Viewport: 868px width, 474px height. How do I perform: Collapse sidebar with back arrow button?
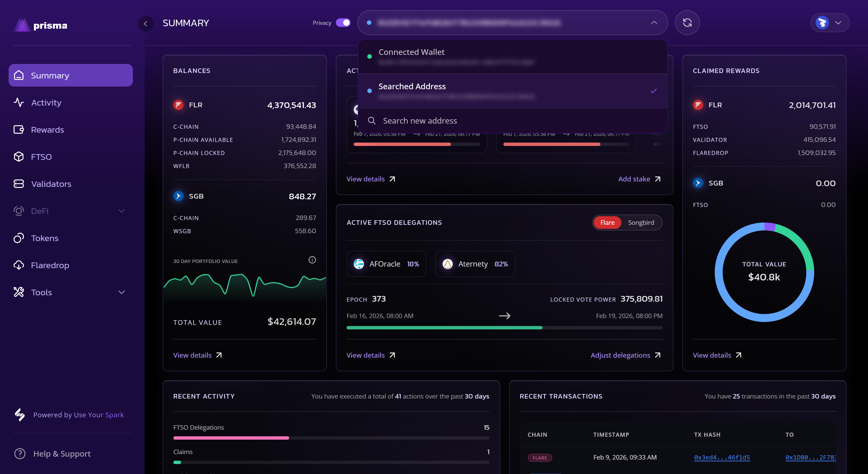tap(146, 23)
